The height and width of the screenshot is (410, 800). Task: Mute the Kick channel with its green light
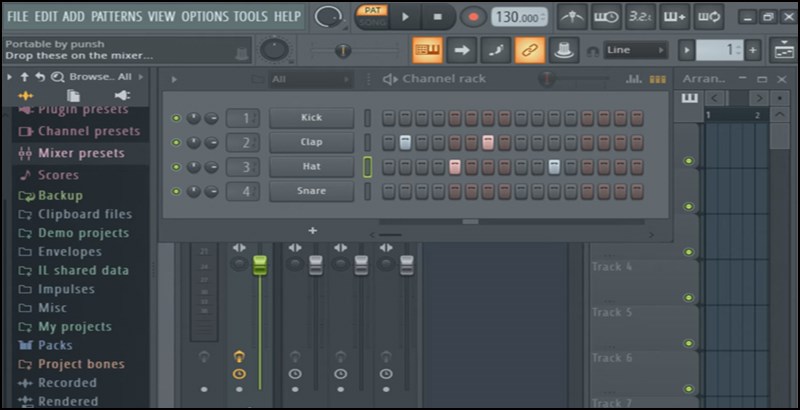tap(175, 118)
